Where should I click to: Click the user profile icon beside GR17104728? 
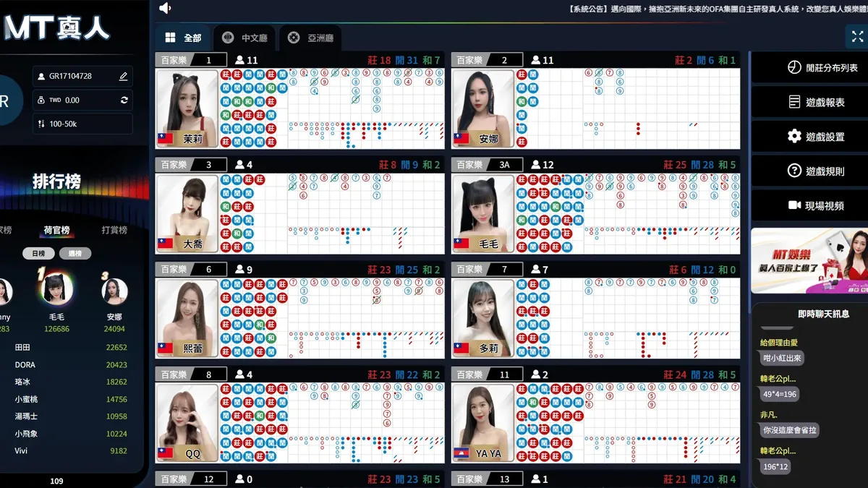(x=41, y=76)
